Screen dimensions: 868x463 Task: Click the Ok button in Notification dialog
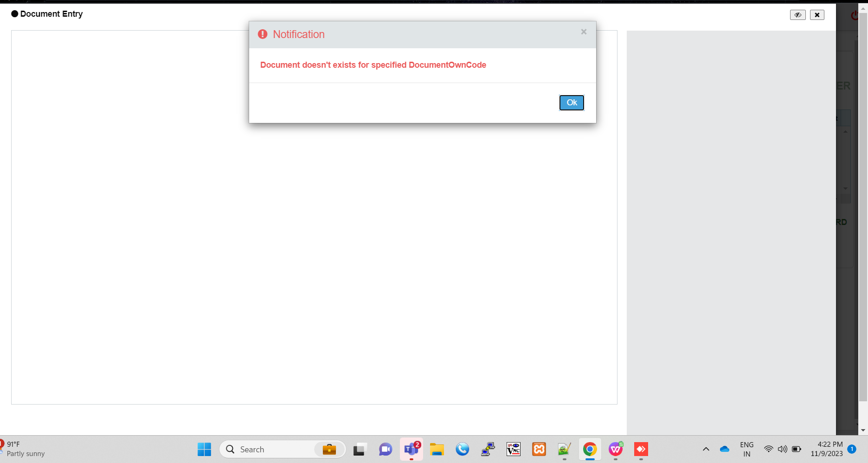572,103
